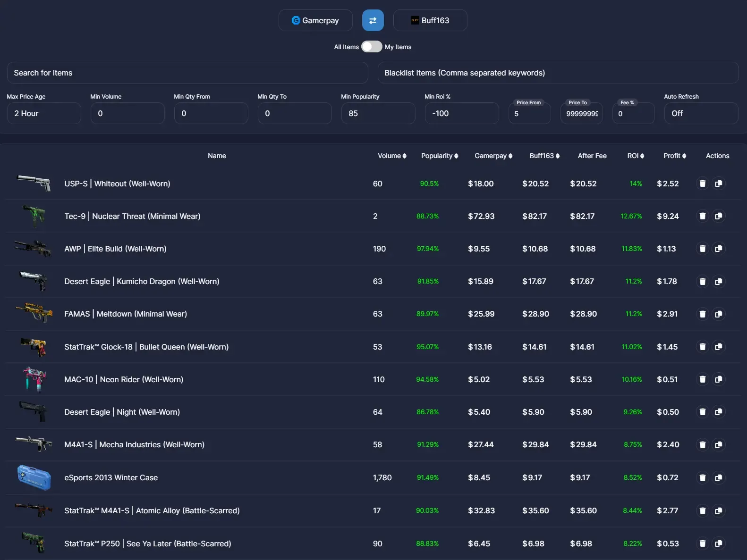The image size is (747, 560).
Task: Delete the Desert Eagle Night row
Action: tap(703, 412)
